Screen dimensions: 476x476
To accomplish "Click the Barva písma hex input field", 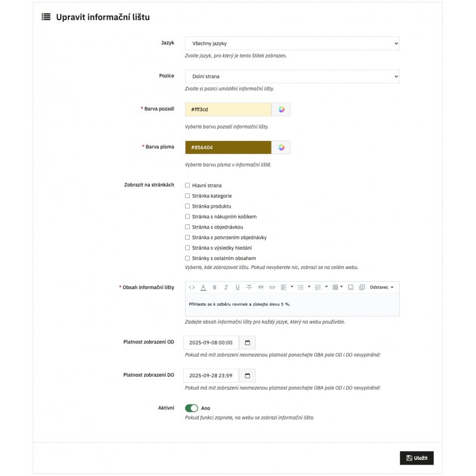I will tap(228, 147).
